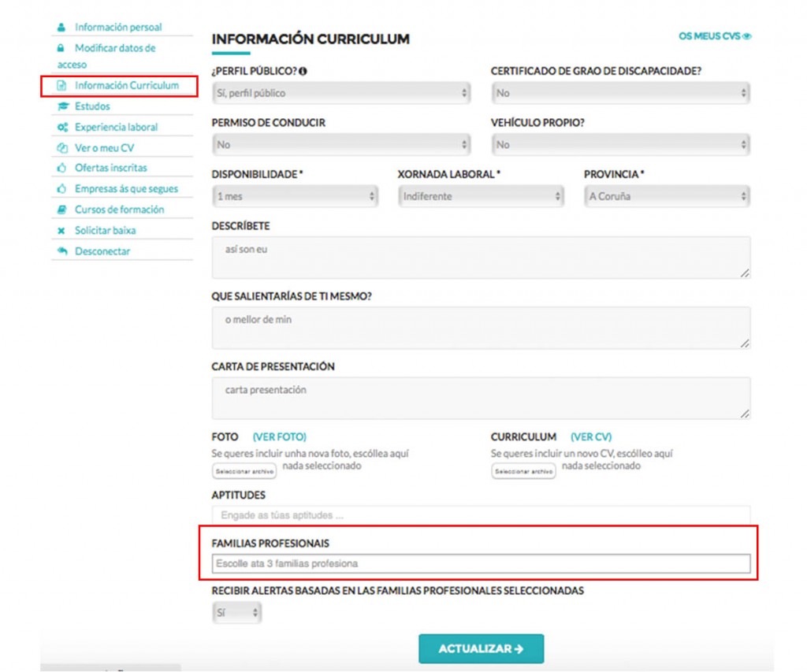Open the Vehículo propio dropdown
The width and height of the screenshot is (807, 672).
click(x=620, y=145)
